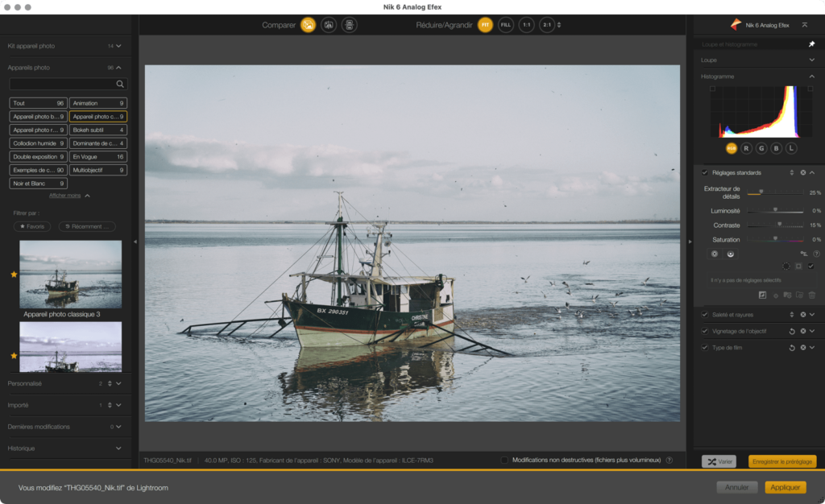Filter presets by Récemment used
Viewport: 825px width, 504px height.
coord(87,226)
